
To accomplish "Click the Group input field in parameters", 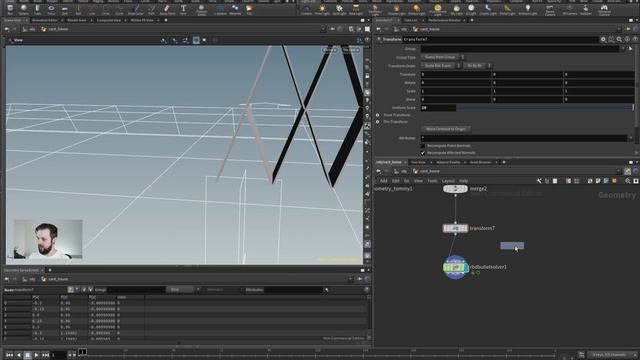I will point(520,49).
